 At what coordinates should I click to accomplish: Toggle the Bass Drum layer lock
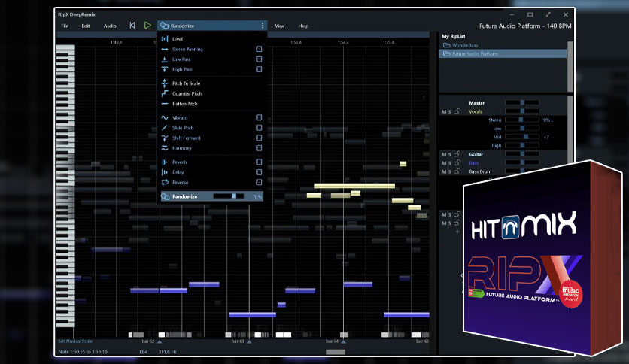coord(457,171)
